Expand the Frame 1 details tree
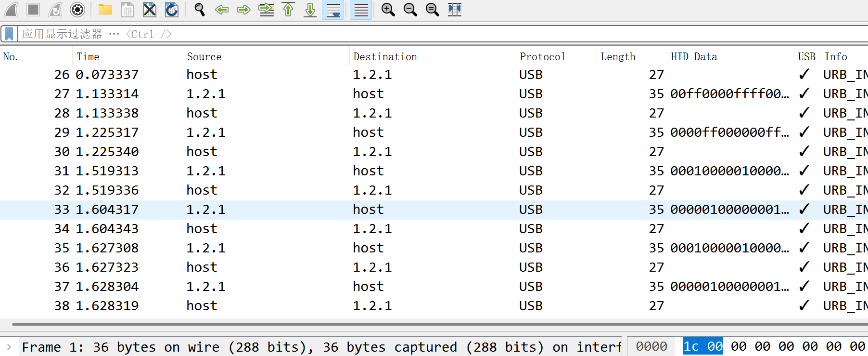Viewport: 868px width, 356px height. click(9, 347)
